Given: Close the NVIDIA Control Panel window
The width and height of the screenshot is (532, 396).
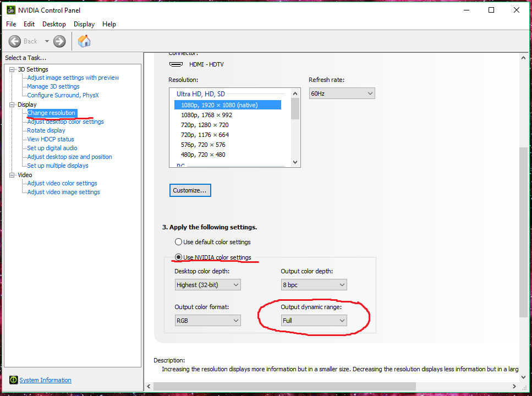Looking at the screenshot, I should tap(517, 10).
